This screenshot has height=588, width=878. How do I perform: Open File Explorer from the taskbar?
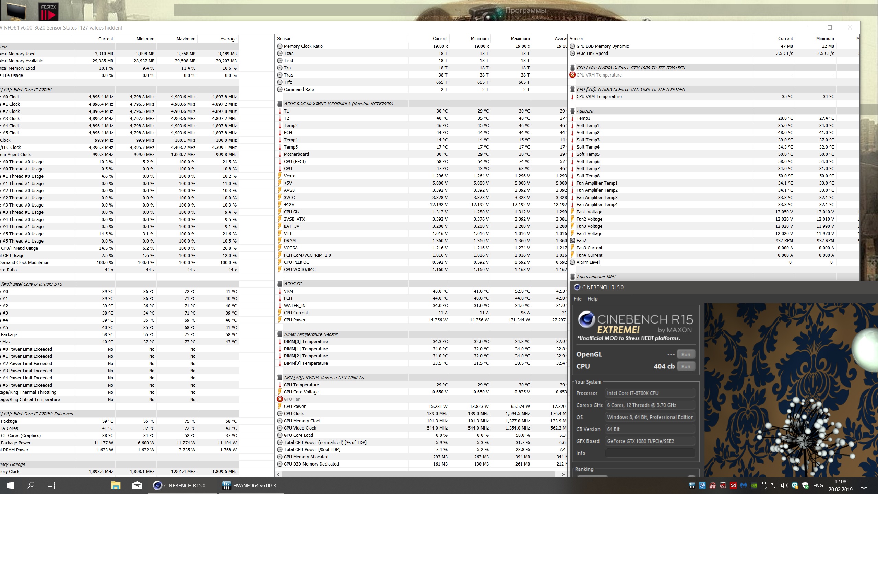(116, 485)
